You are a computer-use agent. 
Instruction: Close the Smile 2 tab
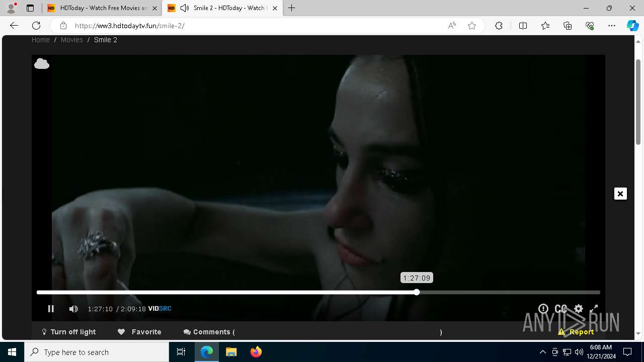point(275,8)
